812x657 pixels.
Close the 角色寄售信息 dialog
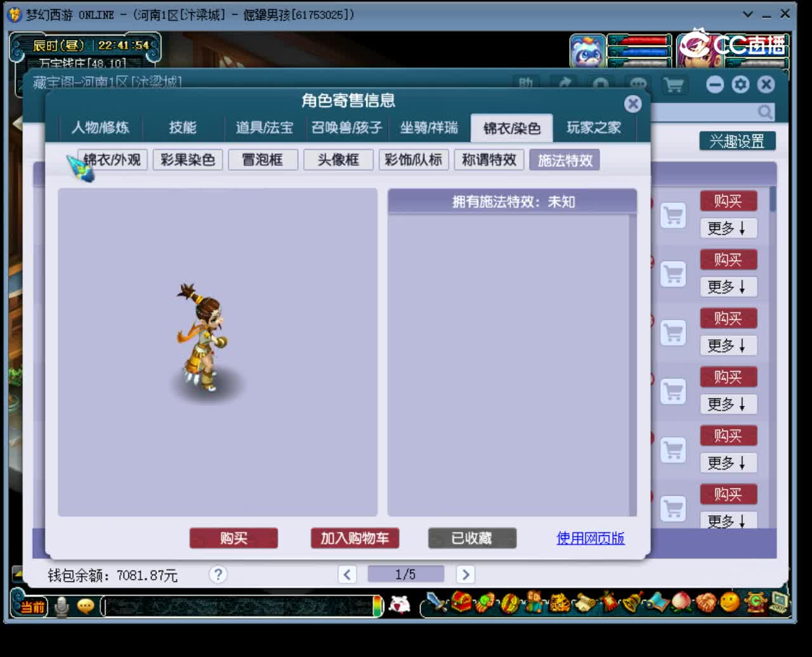632,103
